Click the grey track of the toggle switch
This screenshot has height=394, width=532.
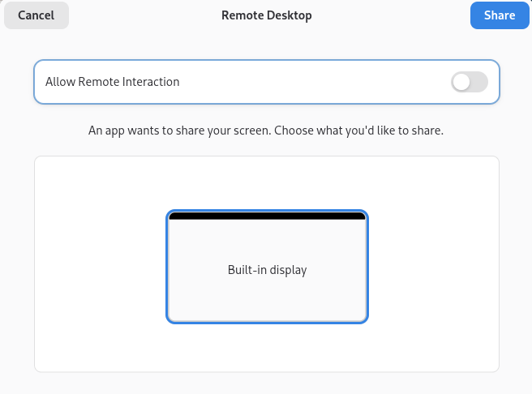[479, 82]
